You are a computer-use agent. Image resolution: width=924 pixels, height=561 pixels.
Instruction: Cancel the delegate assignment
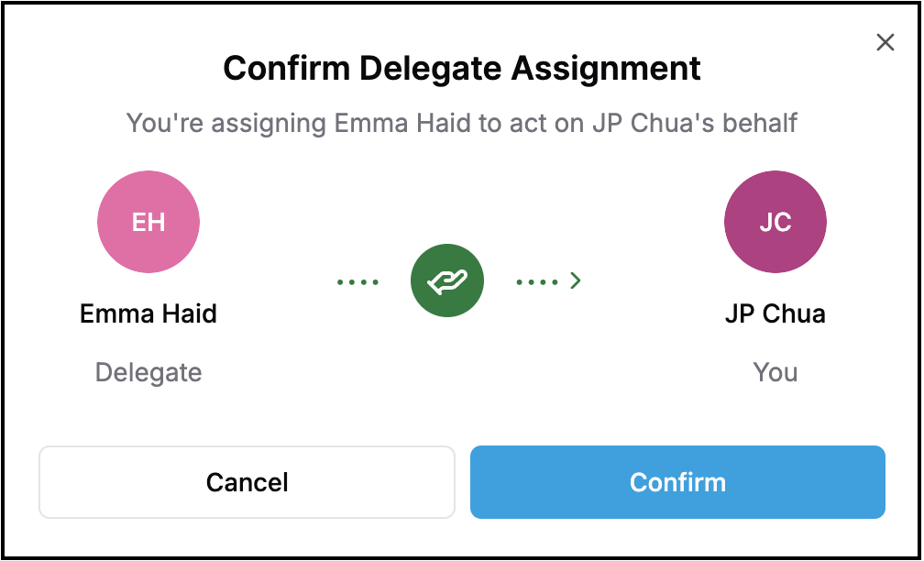(x=247, y=482)
